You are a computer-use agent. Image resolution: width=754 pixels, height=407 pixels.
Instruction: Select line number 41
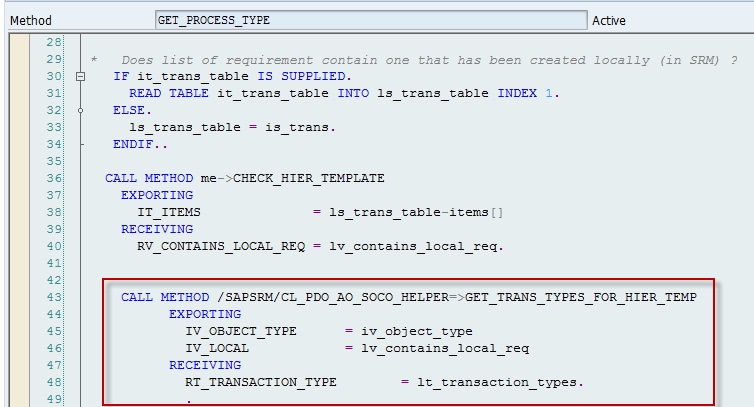click(x=54, y=263)
